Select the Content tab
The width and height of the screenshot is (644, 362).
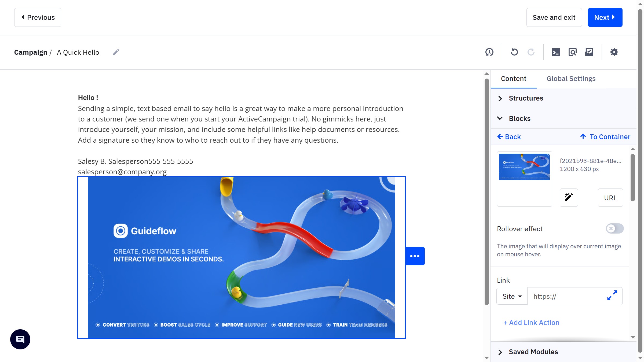pyautogui.click(x=513, y=79)
